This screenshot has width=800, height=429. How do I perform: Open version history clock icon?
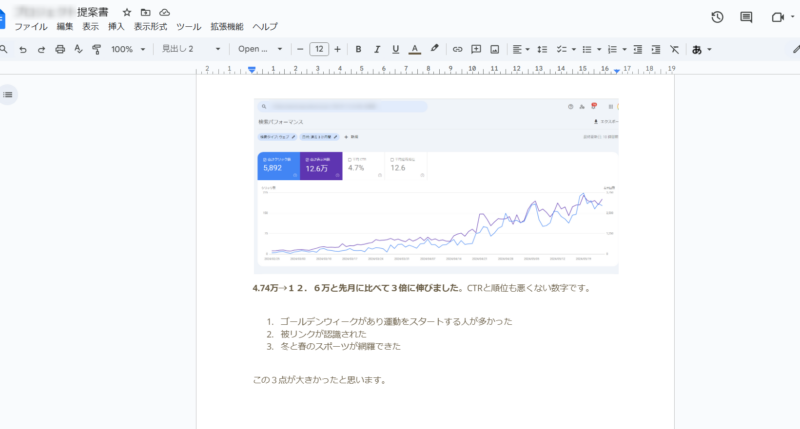coord(717,17)
